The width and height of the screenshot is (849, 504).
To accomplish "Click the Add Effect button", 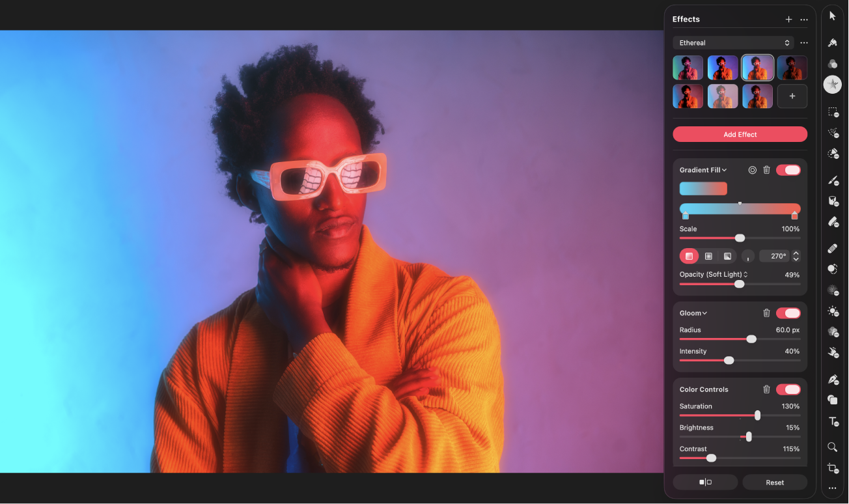I will 740,134.
